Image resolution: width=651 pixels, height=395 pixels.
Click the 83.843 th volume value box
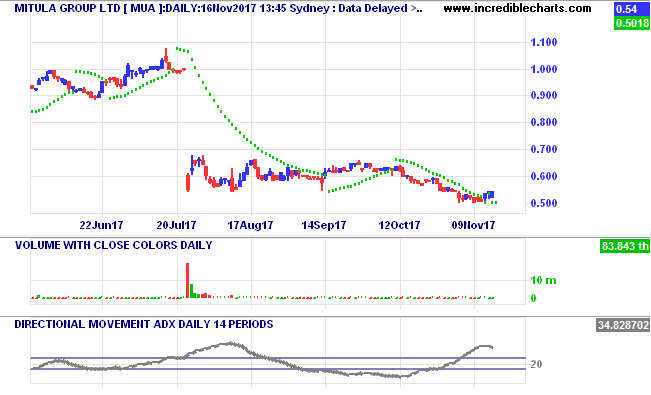tap(625, 246)
